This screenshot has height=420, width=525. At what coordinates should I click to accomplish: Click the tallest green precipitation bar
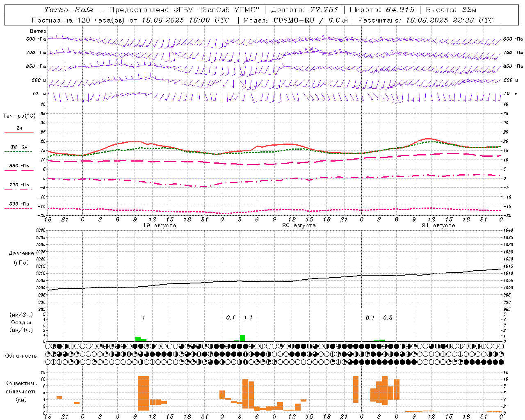pyautogui.click(x=243, y=338)
